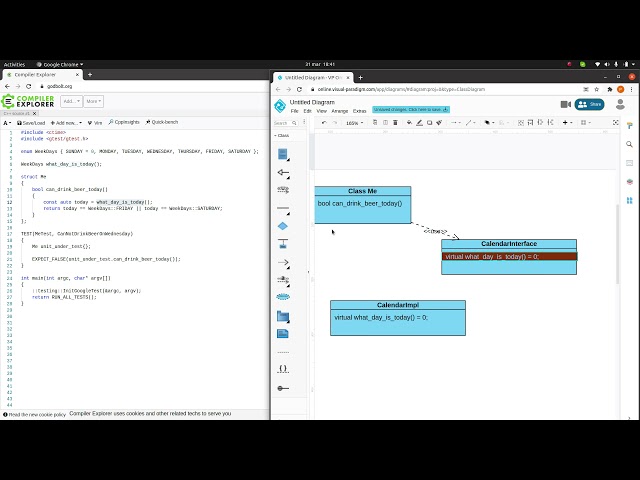640x480 pixels.
Task: Open the table grid dropdown
Action: pyautogui.click(x=586, y=122)
